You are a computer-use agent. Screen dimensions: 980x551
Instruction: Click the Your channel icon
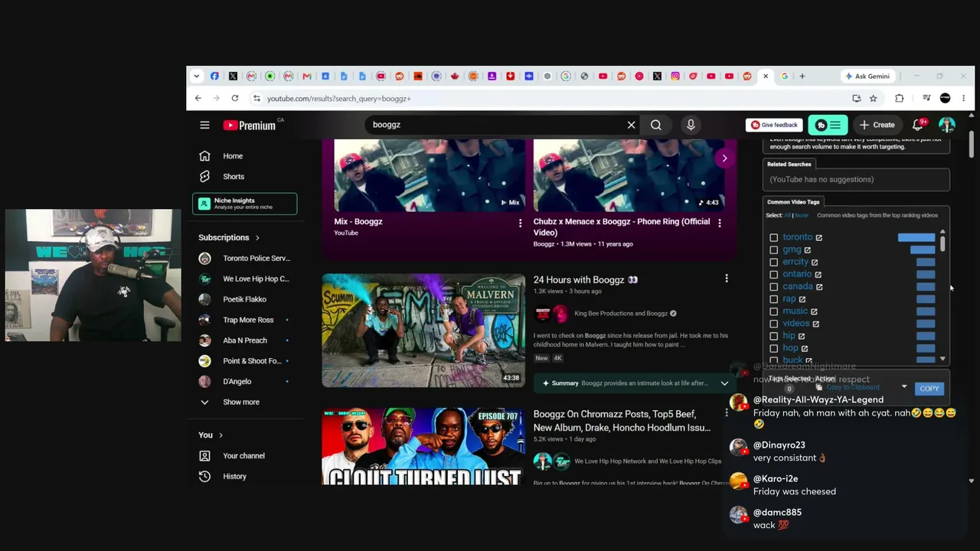[204, 455]
